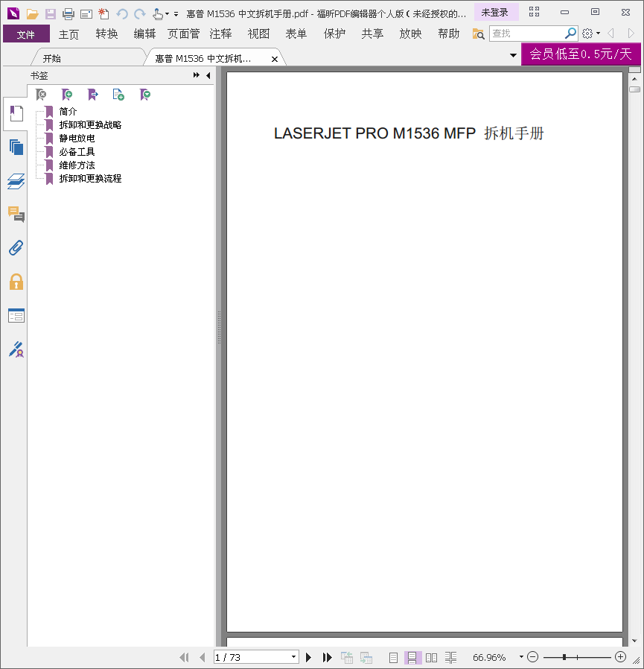Image resolution: width=644 pixels, height=669 pixels.
Task: Adjust the zoom slider handle
Action: tap(564, 657)
